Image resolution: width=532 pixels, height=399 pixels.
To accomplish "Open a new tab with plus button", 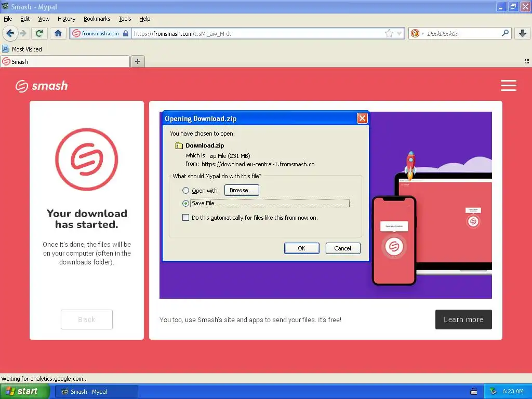I will coord(138,61).
